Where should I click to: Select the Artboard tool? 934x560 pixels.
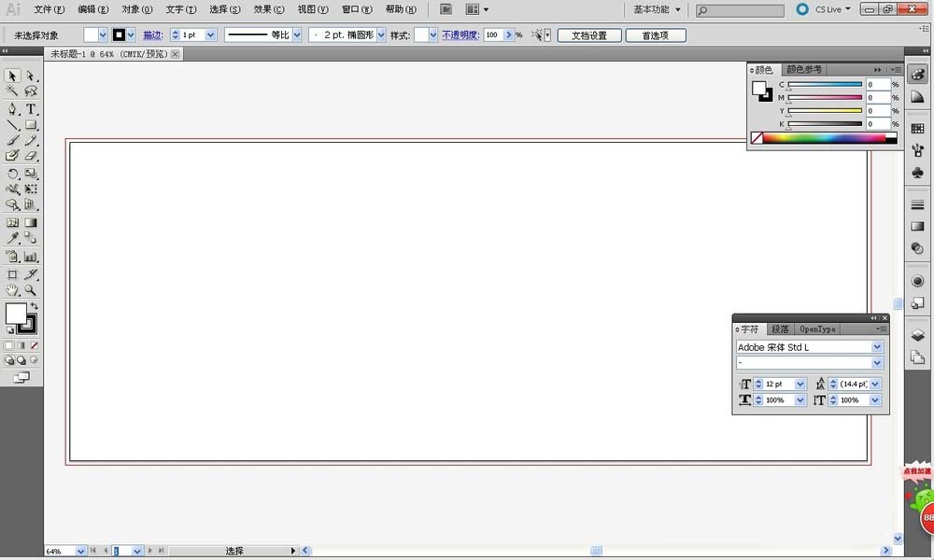click(12, 274)
